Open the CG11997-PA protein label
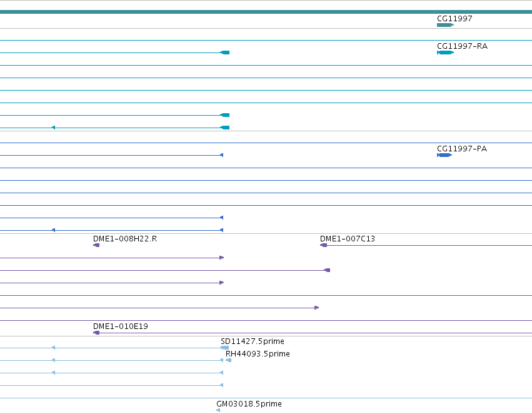This screenshot has width=532, height=414. (x=462, y=149)
